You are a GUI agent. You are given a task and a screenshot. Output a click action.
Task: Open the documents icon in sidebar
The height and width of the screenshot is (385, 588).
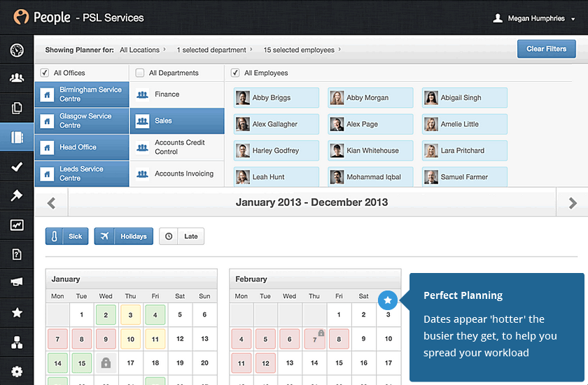point(17,108)
